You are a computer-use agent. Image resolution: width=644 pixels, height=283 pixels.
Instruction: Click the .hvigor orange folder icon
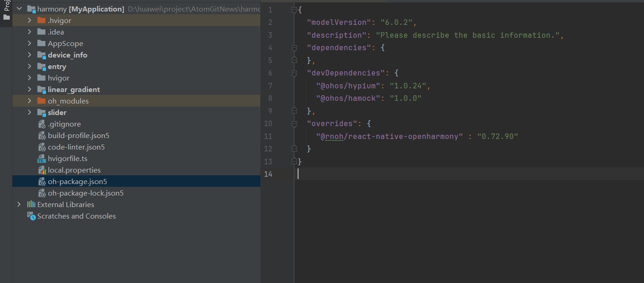point(41,20)
